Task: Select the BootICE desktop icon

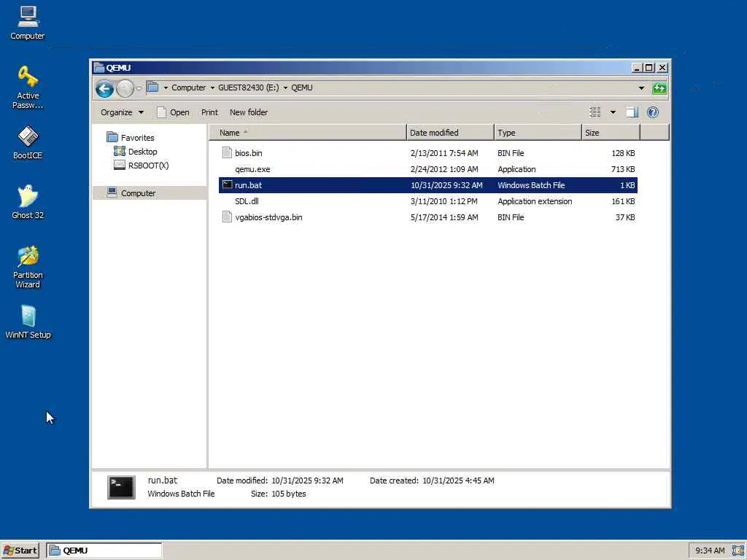Action: coord(28,142)
